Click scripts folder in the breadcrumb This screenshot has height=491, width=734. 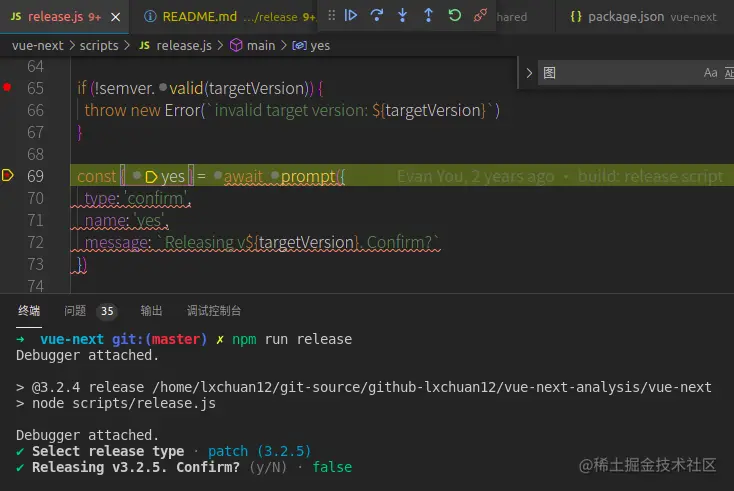tap(99, 45)
